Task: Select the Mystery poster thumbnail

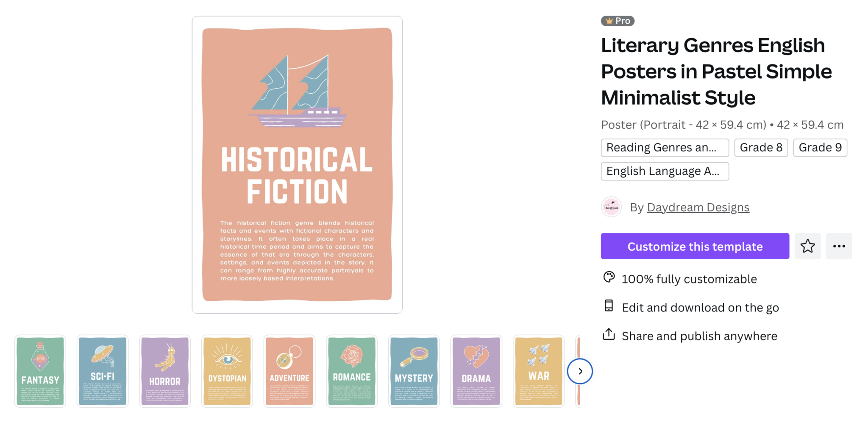Action: pos(414,371)
